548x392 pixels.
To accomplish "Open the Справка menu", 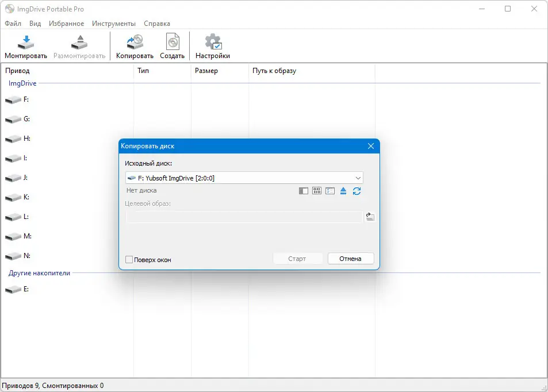I will [x=157, y=24].
